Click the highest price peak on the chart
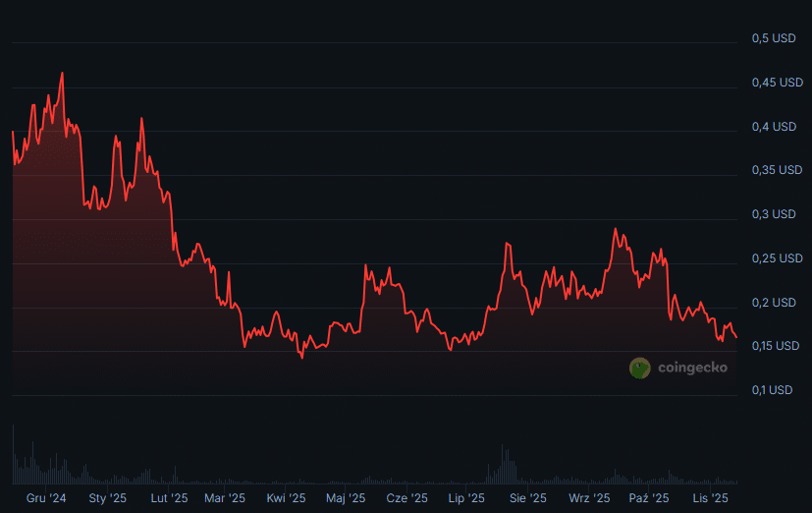 pos(63,73)
